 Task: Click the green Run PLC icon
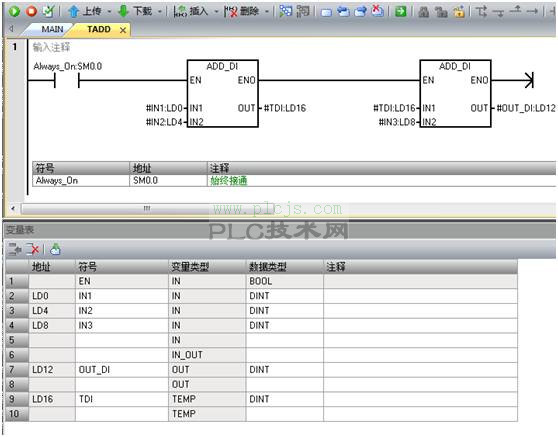pyautogui.click(x=14, y=11)
